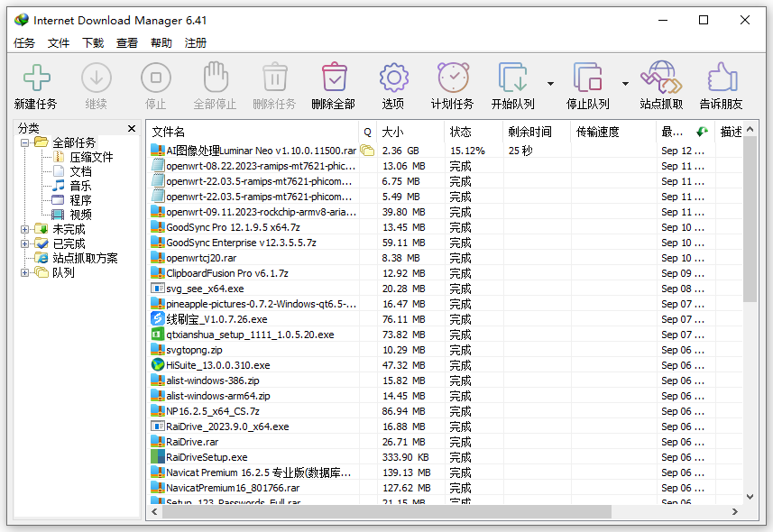
Task: Open the 查看 menu
Action: click(127, 43)
